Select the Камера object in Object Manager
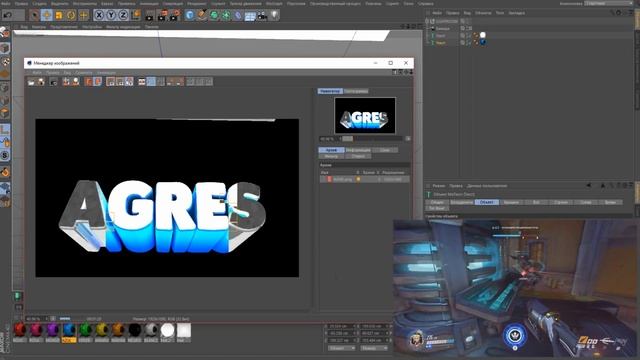640x360 pixels. pyautogui.click(x=442, y=29)
